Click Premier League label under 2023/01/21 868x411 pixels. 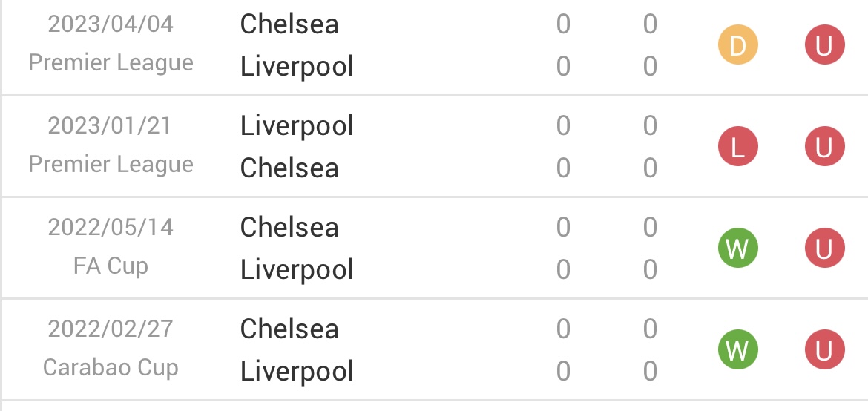click(x=111, y=165)
